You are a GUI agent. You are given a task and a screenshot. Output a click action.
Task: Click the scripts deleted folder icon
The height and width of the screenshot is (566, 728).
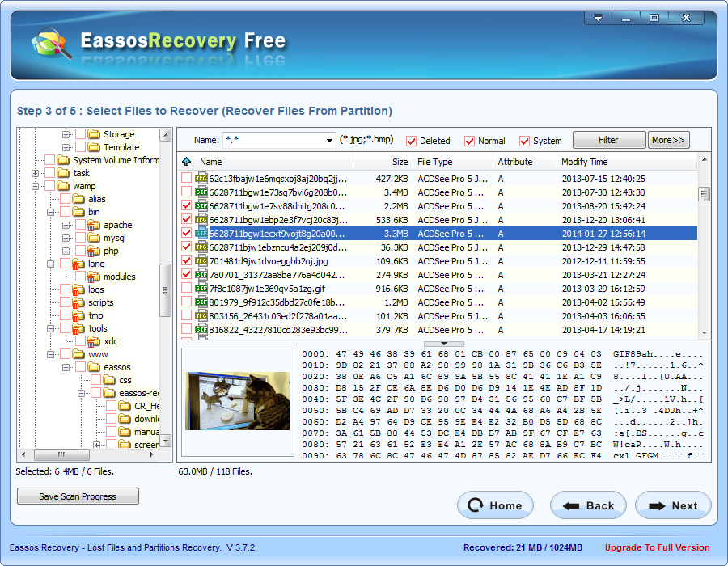pos(78,303)
